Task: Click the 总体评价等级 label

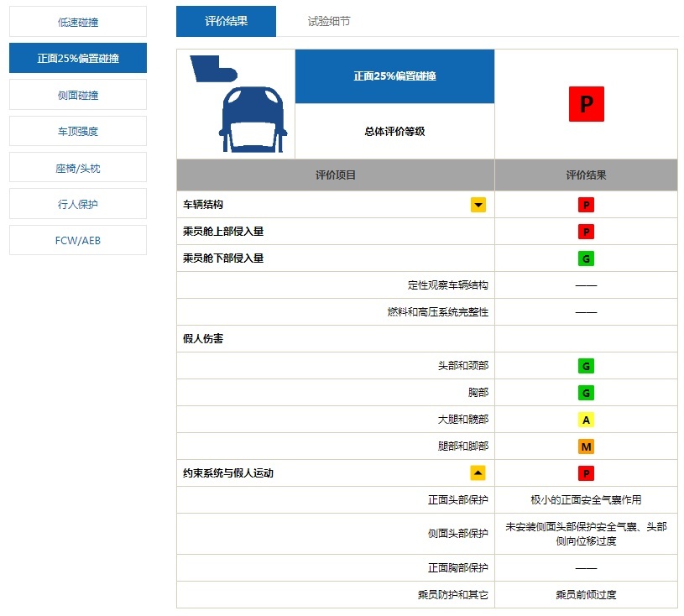Action: pyautogui.click(x=394, y=131)
